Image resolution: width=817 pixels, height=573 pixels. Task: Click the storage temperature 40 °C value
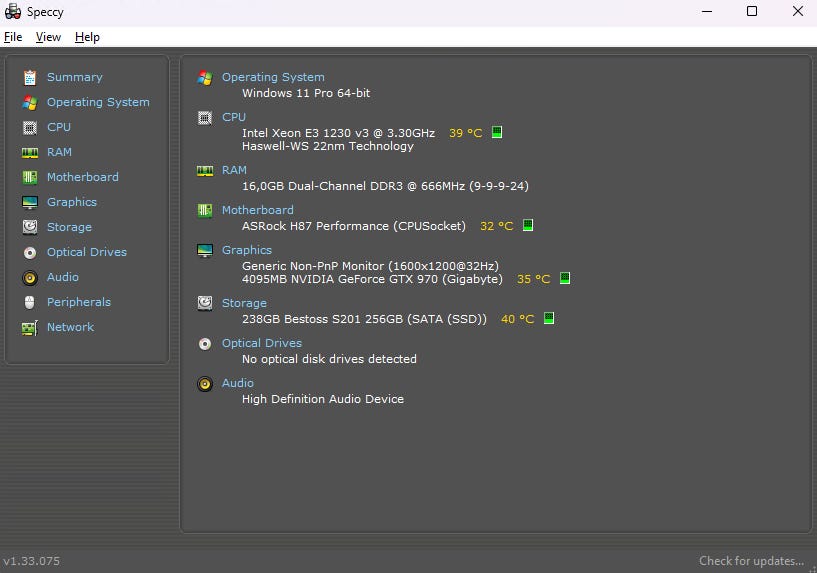[517, 319]
